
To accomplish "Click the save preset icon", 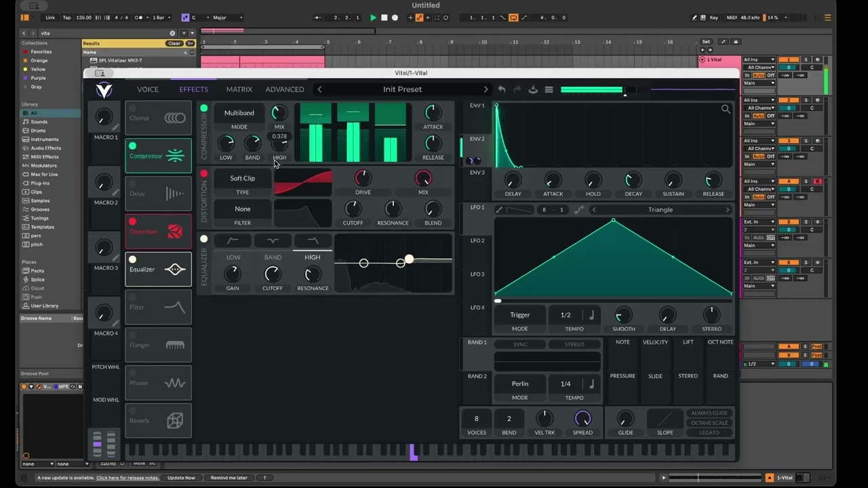I will [x=533, y=89].
